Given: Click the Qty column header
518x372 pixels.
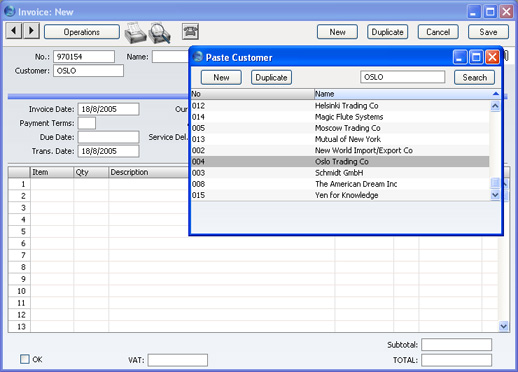Looking at the screenshot, I should click(91, 172).
